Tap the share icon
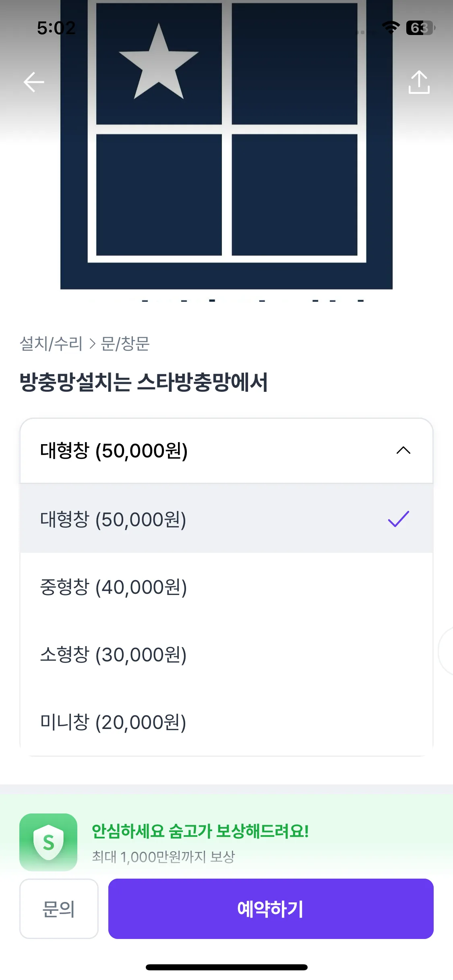The width and height of the screenshot is (453, 980). point(419,82)
